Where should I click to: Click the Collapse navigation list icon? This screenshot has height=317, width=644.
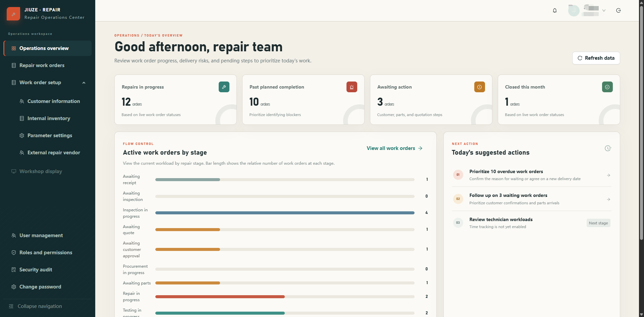[x=11, y=306]
